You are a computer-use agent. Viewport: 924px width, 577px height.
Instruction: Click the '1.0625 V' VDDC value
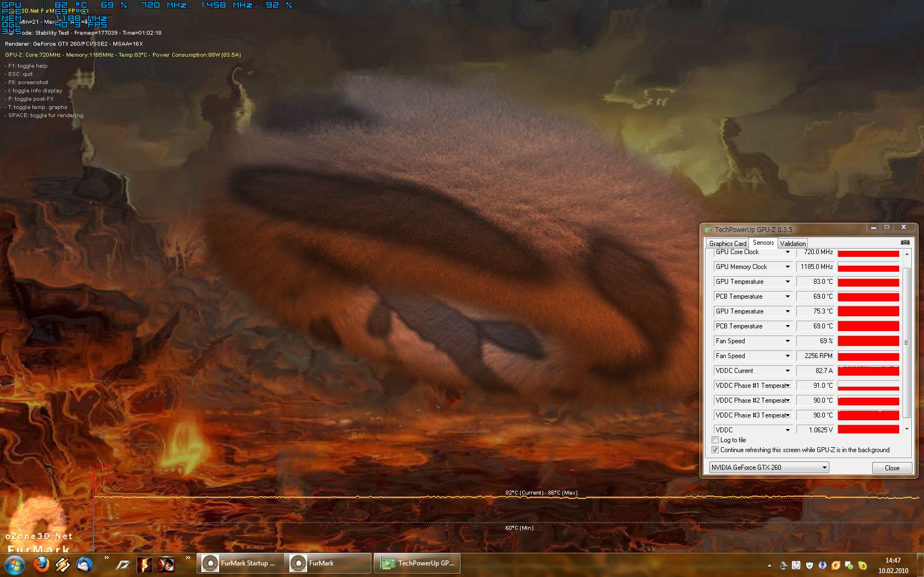[x=821, y=430]
